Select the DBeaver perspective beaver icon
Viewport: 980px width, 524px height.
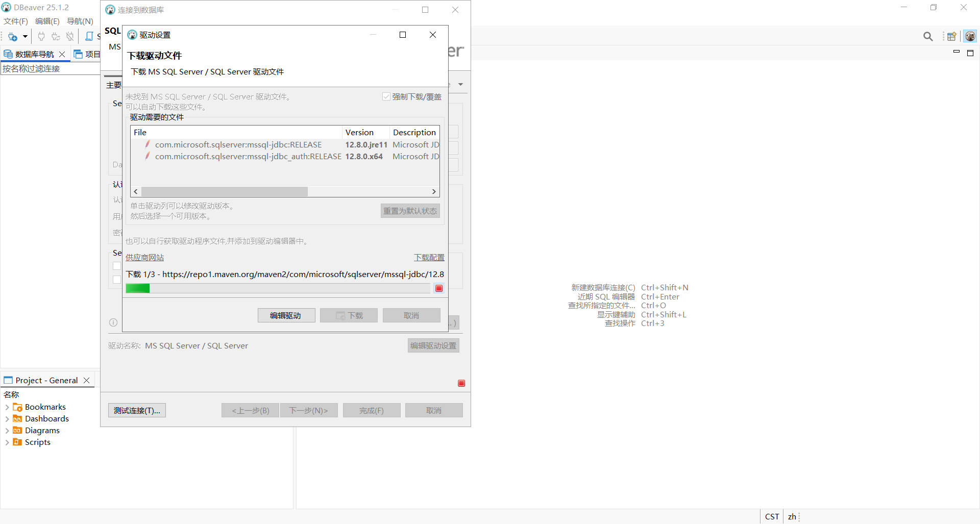pyautogui.click(x=970, y=37)
